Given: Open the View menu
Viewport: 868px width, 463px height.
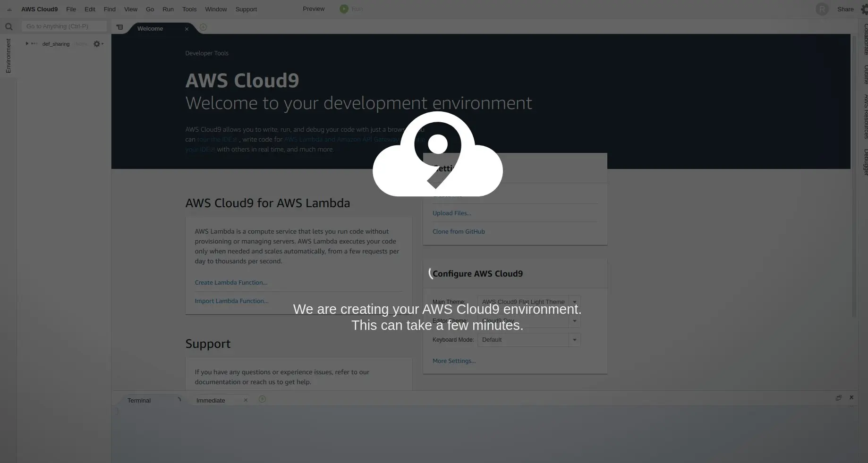Looking at the screenshot, I should 131,9.
